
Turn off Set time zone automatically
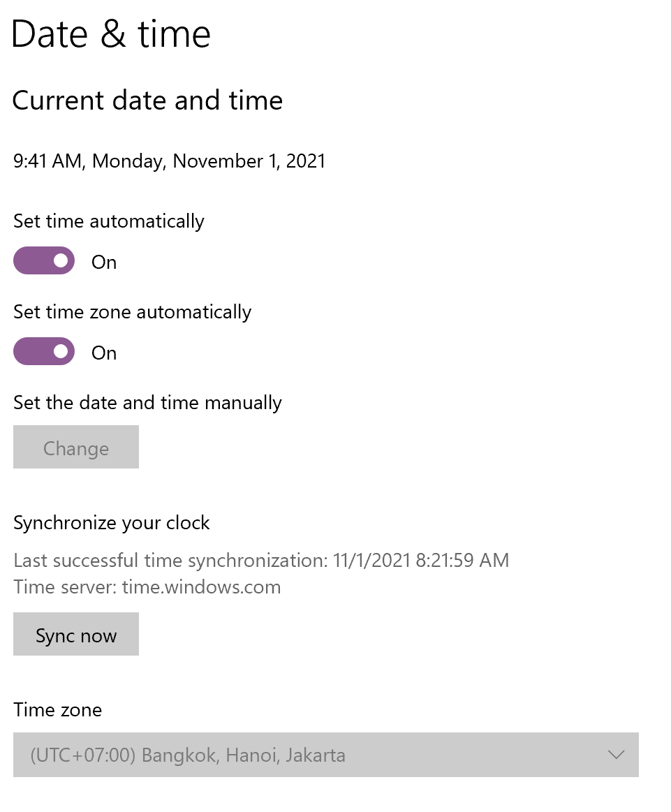tap(44, 351)
